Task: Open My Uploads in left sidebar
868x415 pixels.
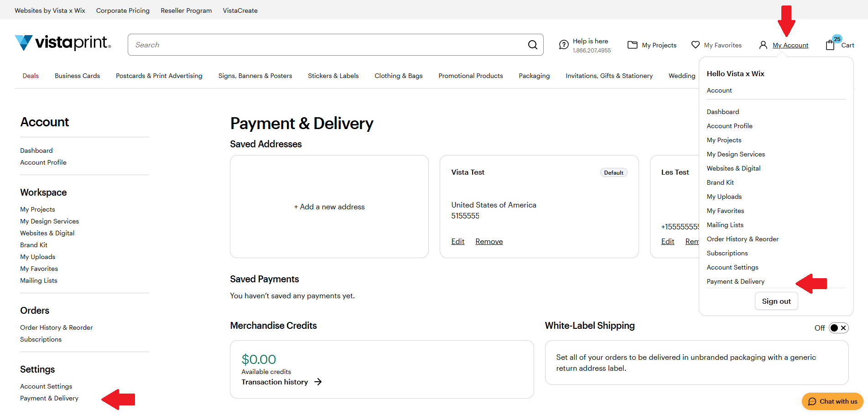Action: pyautogui.click(x=37, y=257)
